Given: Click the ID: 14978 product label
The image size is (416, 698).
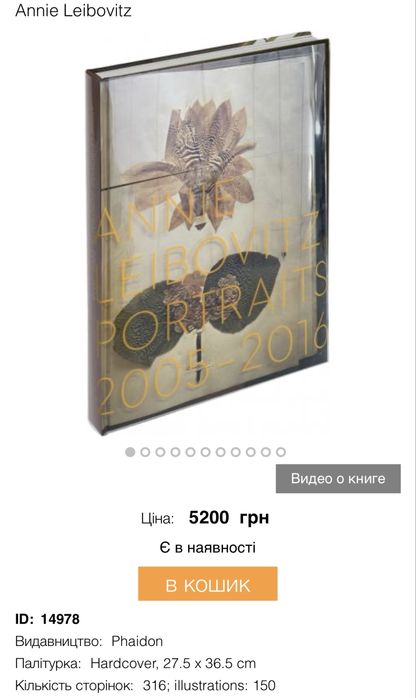Looking at the screenshot, I should (48, 619).
